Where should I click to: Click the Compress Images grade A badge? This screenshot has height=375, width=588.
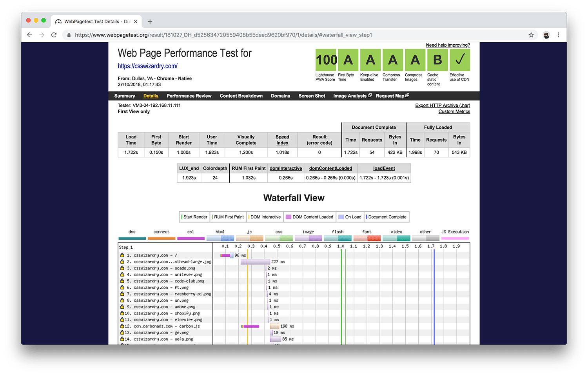pos(415,60)
